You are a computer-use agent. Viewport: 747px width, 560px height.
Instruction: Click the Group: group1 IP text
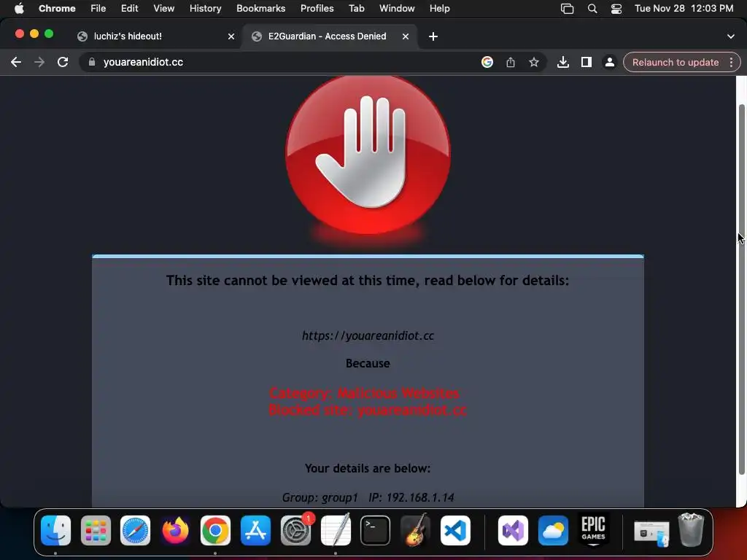[368, 497]
